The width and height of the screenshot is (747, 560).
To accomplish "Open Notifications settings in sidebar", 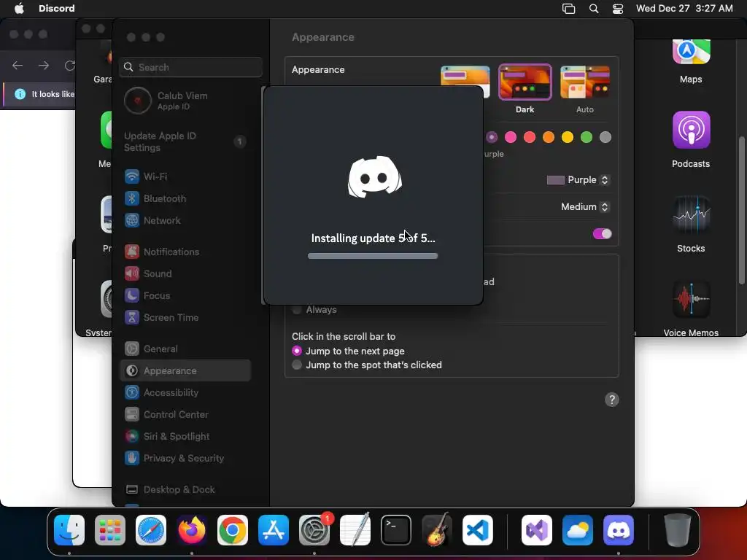I will pos(185,252).
